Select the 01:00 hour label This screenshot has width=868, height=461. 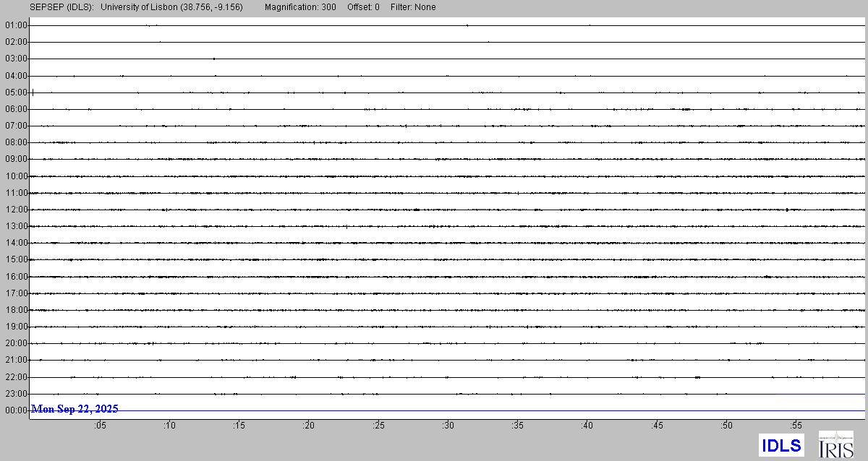[16, 25]
